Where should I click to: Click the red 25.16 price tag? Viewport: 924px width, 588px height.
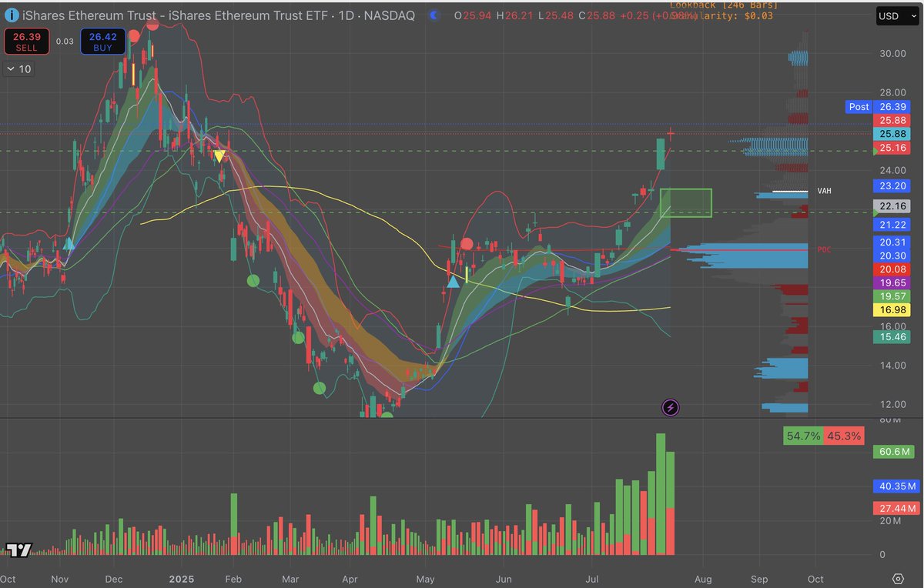(x=892, y=148)
